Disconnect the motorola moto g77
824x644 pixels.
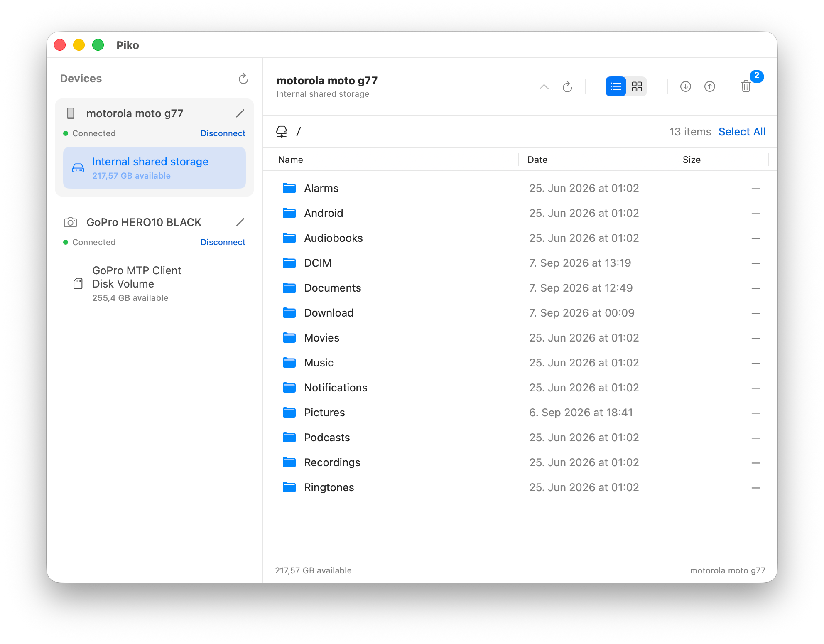pyautogui.click(x=223, y=133)
